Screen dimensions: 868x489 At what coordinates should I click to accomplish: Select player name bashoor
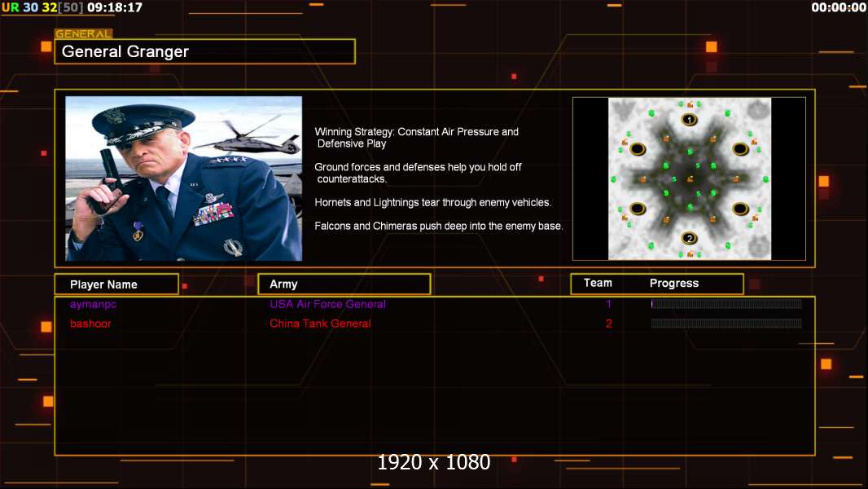pos(90,324)
